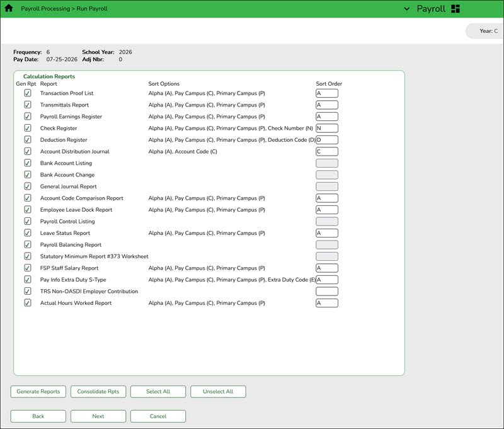
Task: Toggle Leave Status Report checkbox
Action: tap(28, 233)
